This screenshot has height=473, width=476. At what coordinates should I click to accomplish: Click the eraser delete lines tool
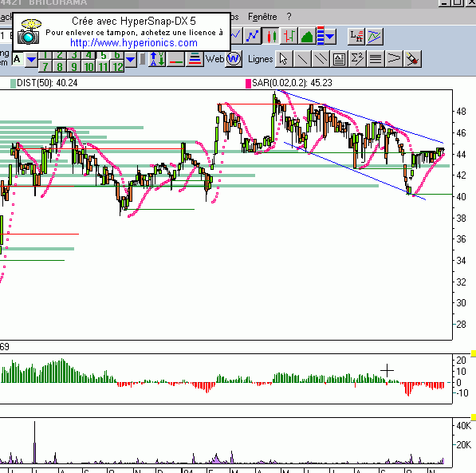[x=412, y=59]
